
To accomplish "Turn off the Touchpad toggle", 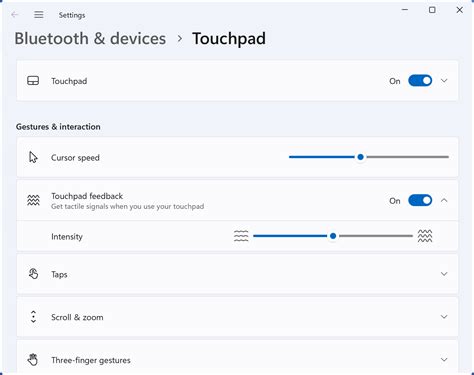I will 420,81.
